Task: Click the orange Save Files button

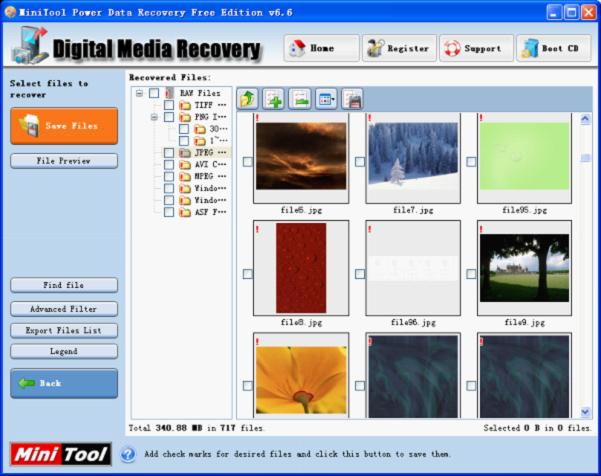Action: (64, 126)
